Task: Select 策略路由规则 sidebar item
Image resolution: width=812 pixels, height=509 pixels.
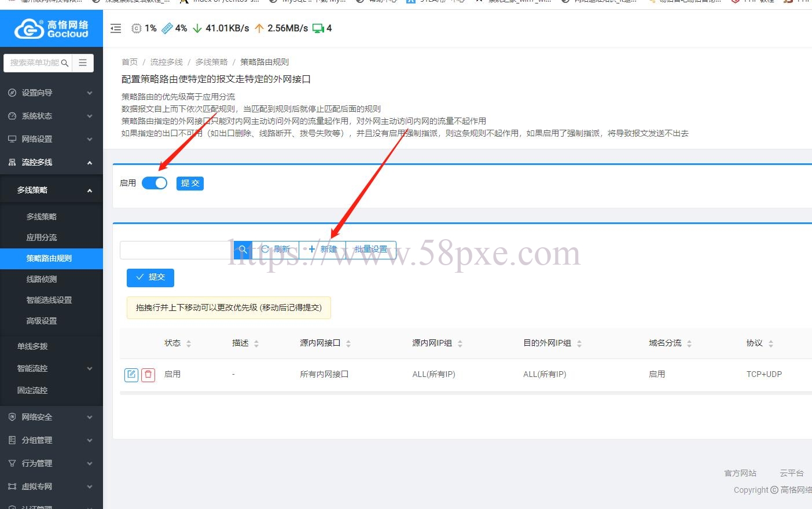Action: (52, 258)
